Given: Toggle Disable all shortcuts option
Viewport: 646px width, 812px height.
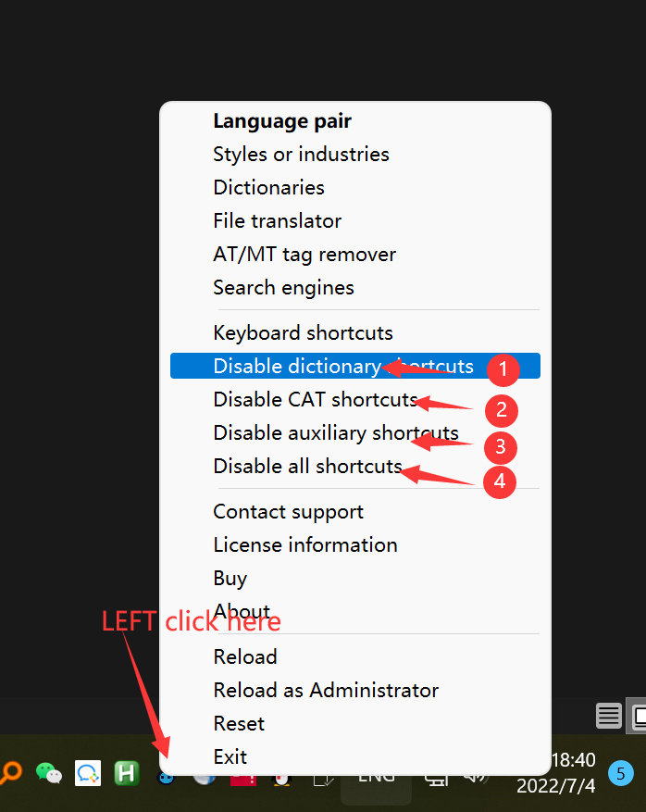Looking at the screenshot, I should click(307, 466).
